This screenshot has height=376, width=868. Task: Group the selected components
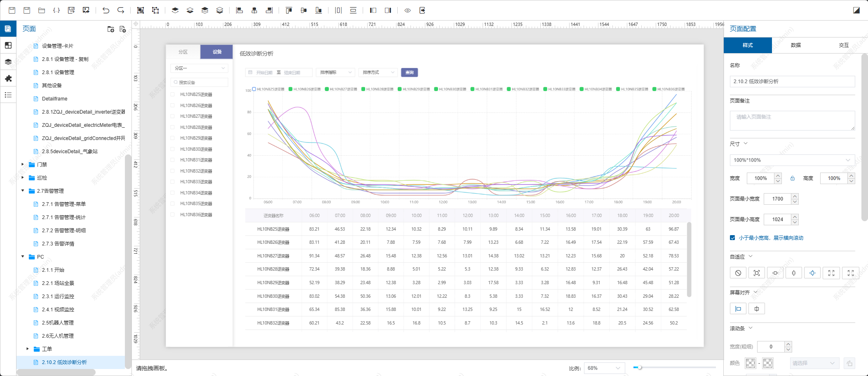141,10
